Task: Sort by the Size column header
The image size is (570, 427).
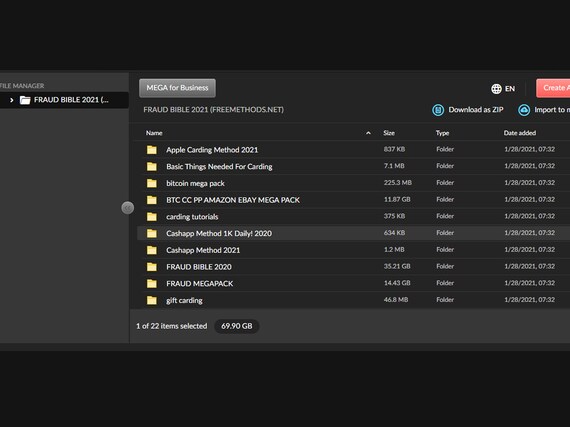Action: point(389,133)
